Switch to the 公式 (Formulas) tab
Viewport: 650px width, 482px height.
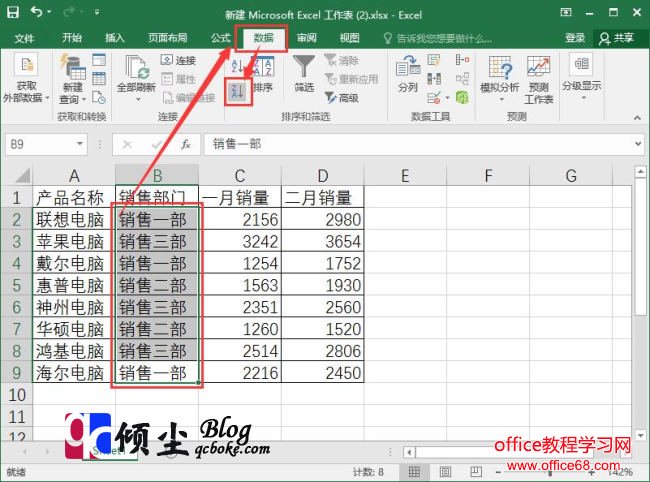click(x=220, y=38)
